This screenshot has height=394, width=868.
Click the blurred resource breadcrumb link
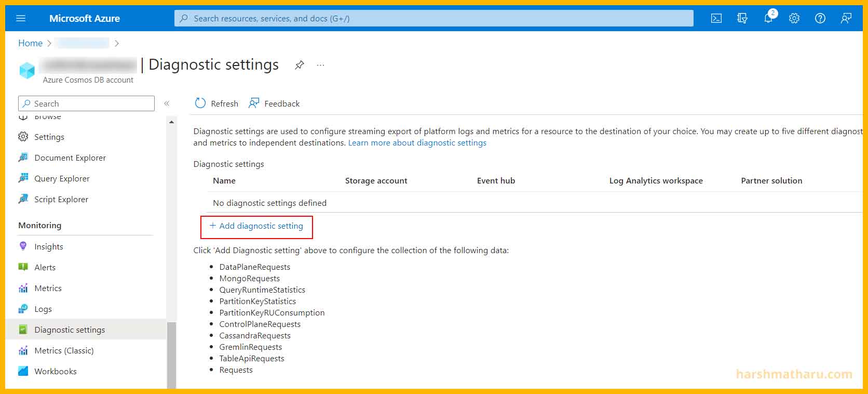tap(82, 43)
